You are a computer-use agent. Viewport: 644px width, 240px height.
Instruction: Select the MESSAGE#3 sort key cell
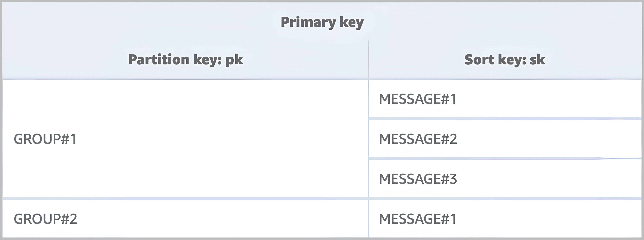[x=418, y=179]
